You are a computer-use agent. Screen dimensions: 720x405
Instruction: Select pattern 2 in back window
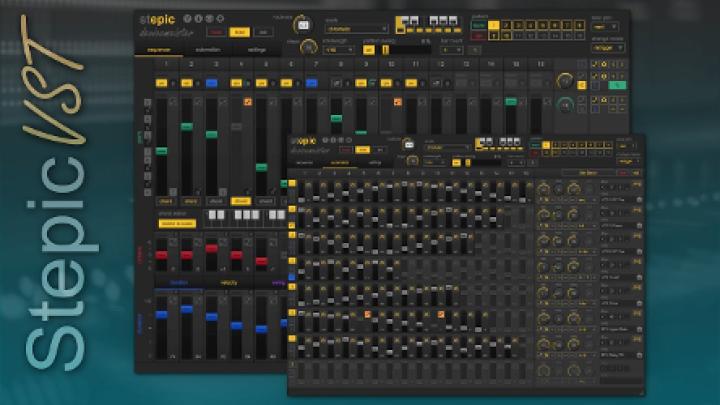[x=506, y=25]
